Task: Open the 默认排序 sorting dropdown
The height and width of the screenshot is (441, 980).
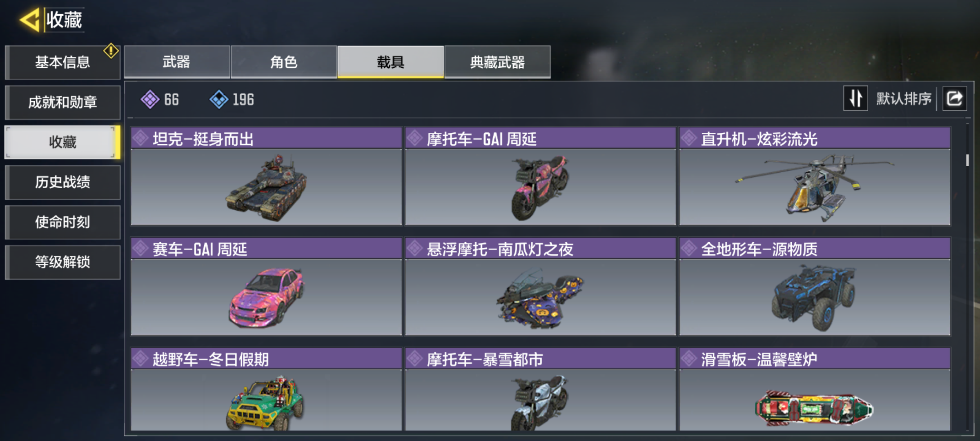Action: click(904, 99)
